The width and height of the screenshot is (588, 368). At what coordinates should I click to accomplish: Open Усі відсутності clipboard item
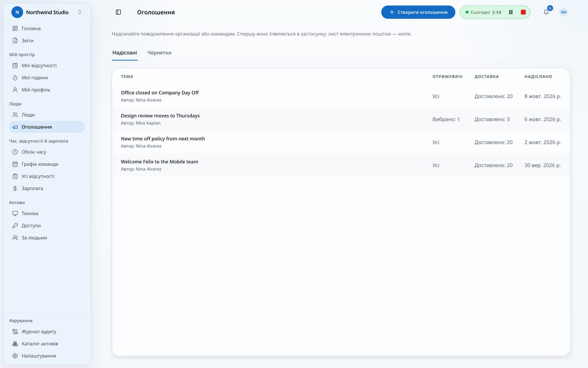point(47,176)
